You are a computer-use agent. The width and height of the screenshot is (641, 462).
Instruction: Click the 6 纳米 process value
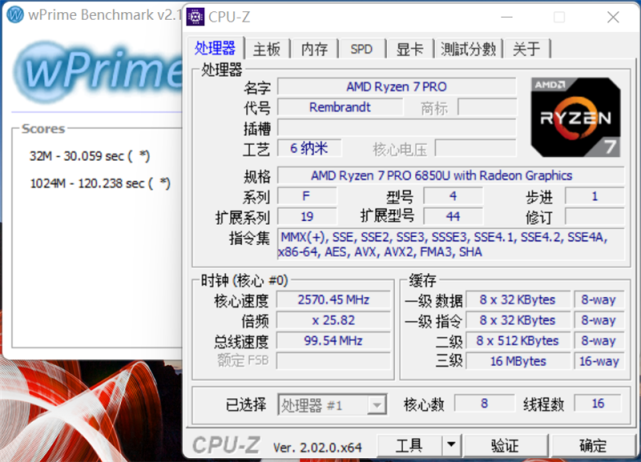(x=309, y=148)
